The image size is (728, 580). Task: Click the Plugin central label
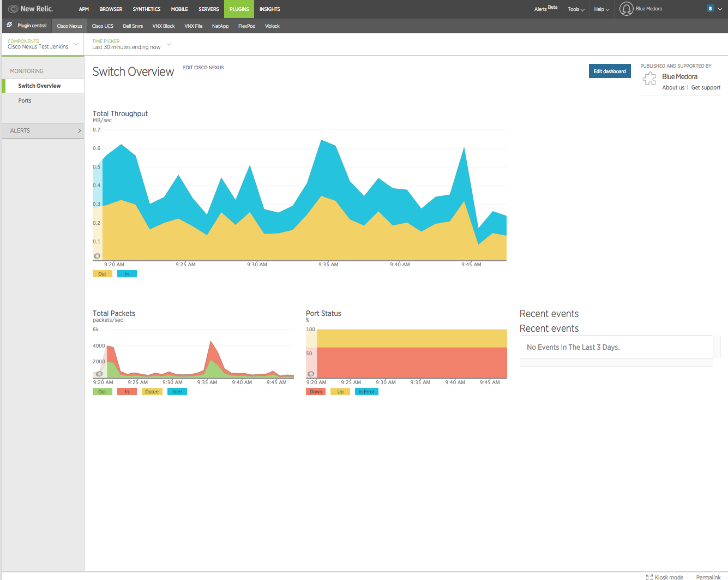point(32,26)
